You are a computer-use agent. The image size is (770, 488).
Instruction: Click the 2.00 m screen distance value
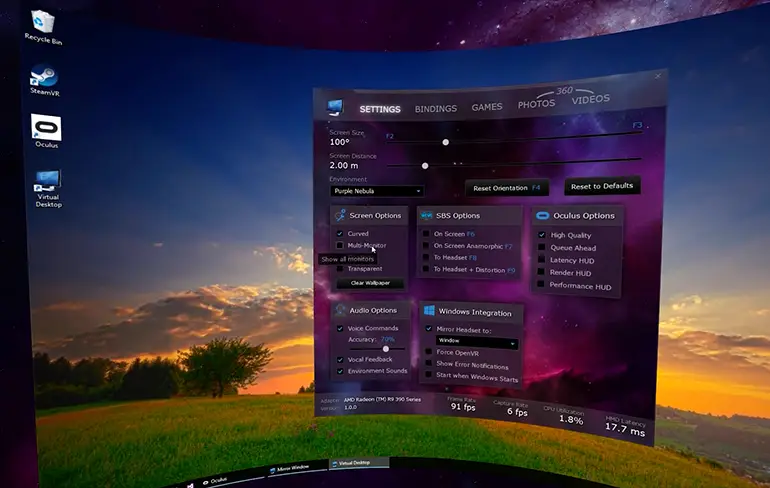click(x=343, y=165)
